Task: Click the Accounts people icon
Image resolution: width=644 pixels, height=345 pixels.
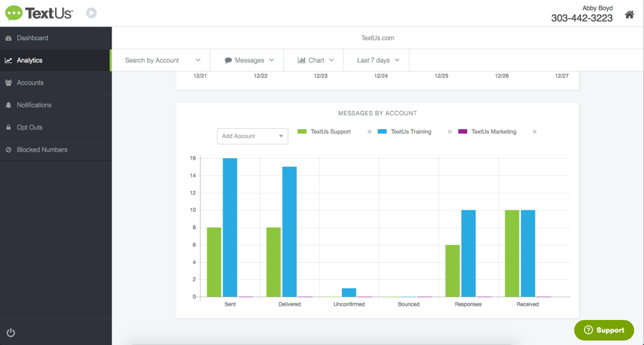Action: click(x=8, y=83)
